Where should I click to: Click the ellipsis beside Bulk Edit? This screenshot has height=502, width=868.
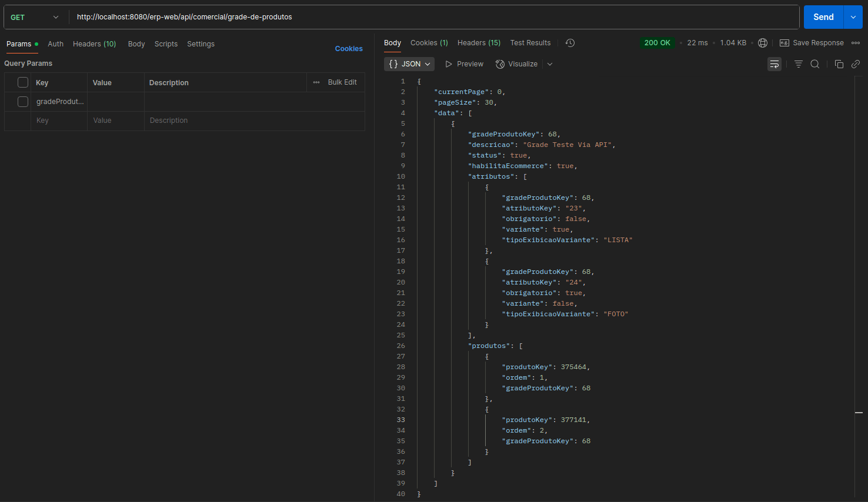(x=316, y=82)
